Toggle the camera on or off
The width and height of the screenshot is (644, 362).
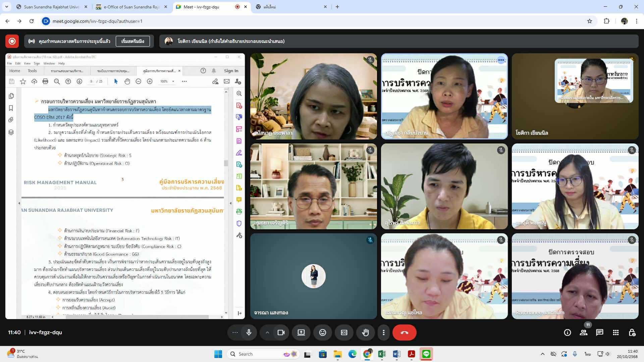click(281, 333)
